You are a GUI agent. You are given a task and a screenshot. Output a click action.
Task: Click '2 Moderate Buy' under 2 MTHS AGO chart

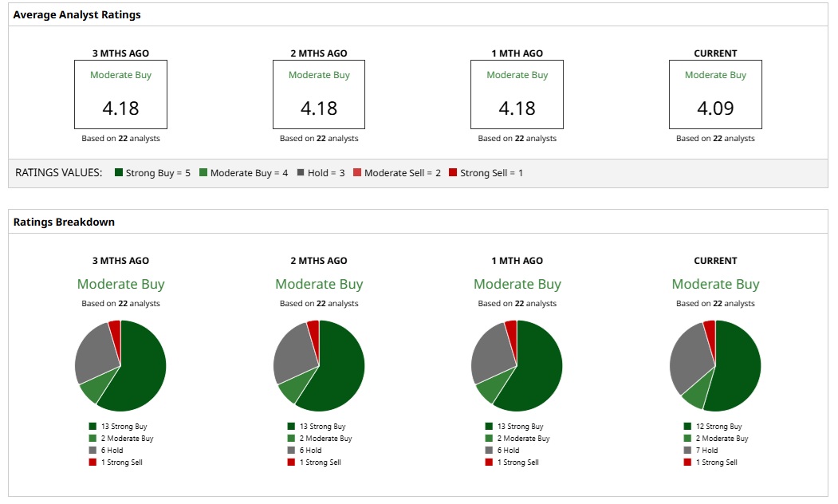coord(325,439)
